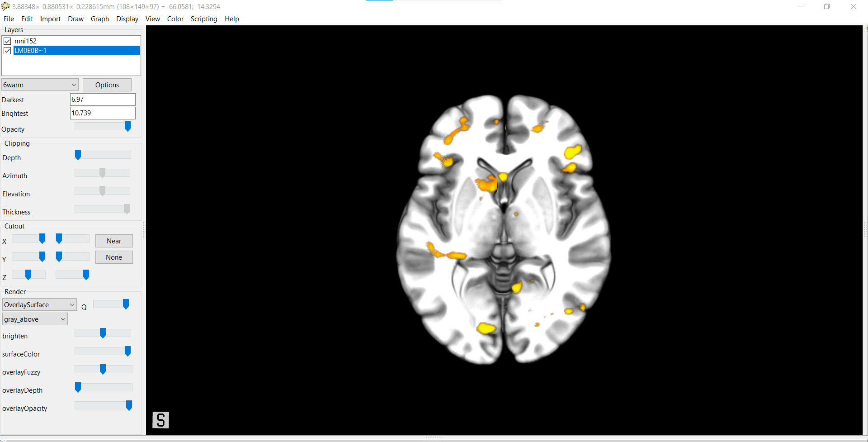
Task: Click the Options button
Action: (107, 85)
